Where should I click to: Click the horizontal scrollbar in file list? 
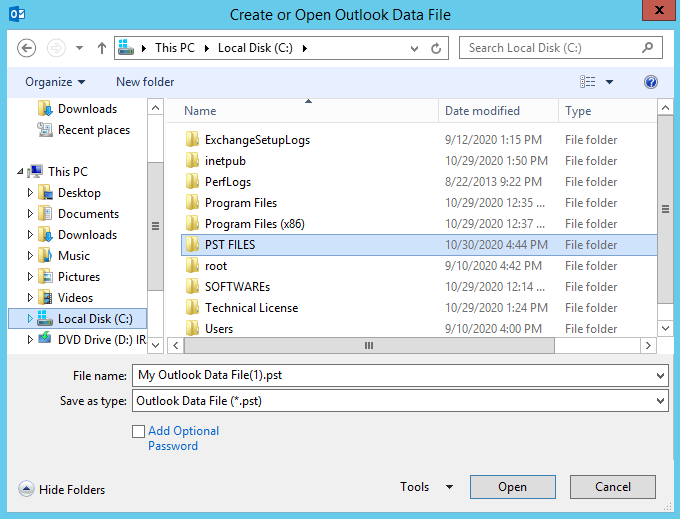[369, 346]
